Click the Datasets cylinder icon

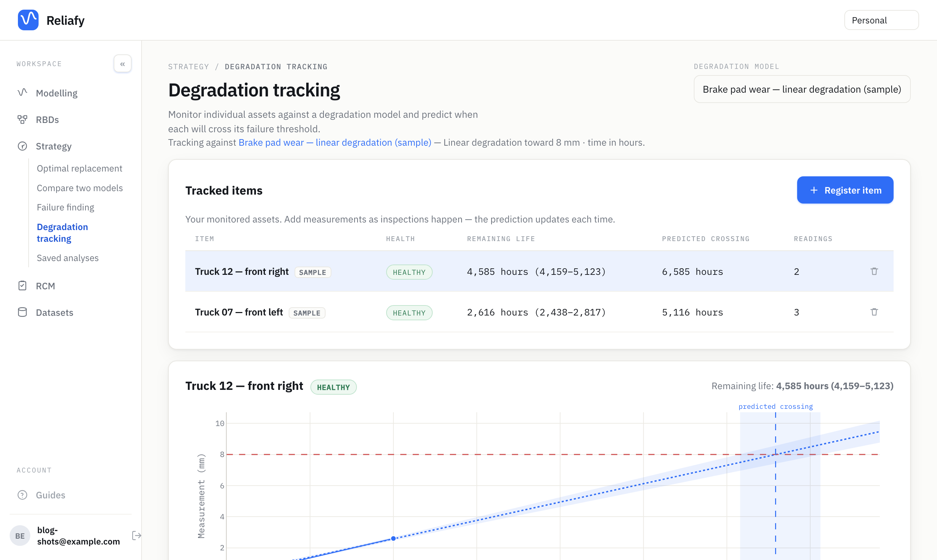pos(22,312)
